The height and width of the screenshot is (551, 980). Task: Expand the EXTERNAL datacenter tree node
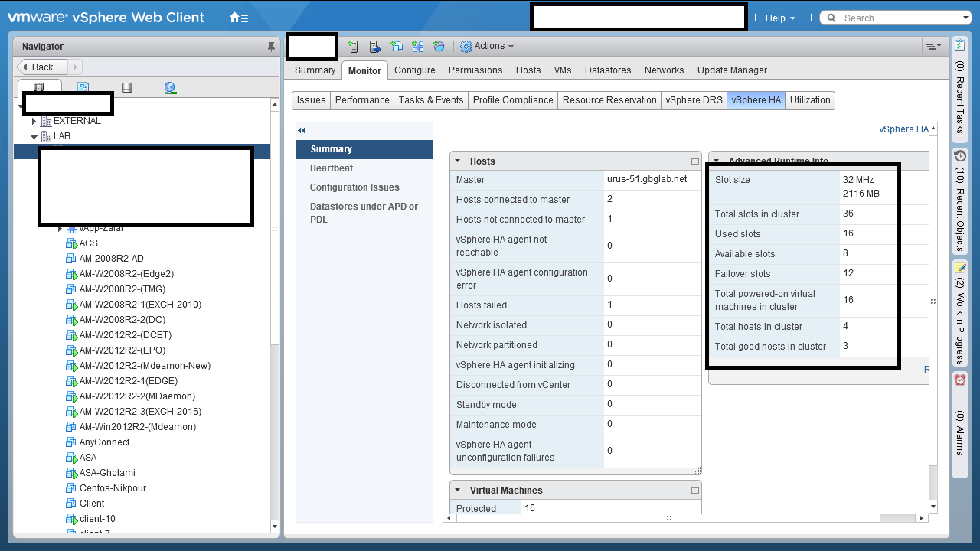pyautogui.click(x=34, y=121)
